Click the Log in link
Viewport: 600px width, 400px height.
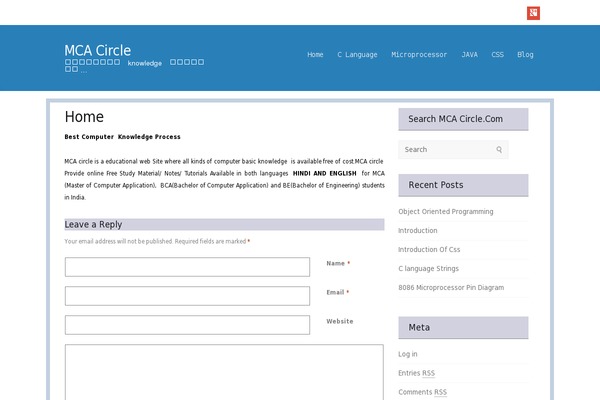pyautogui.click(x=408, y=354)
